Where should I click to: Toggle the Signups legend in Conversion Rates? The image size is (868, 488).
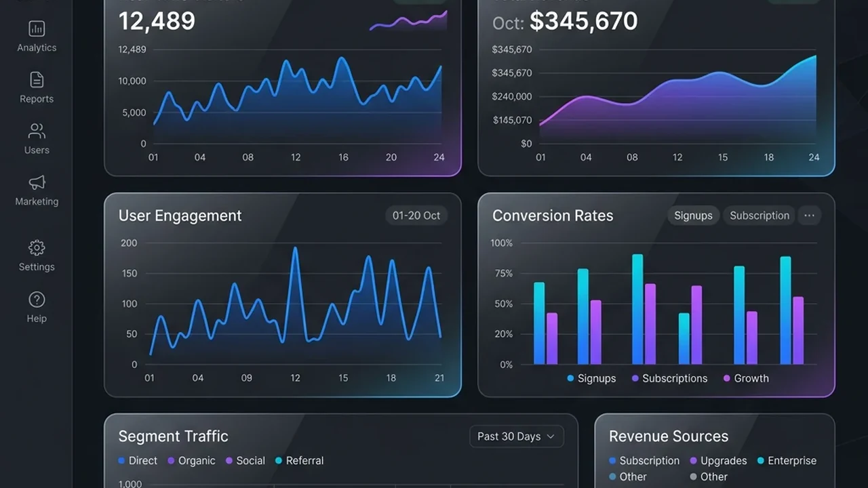tap(591, 379)
